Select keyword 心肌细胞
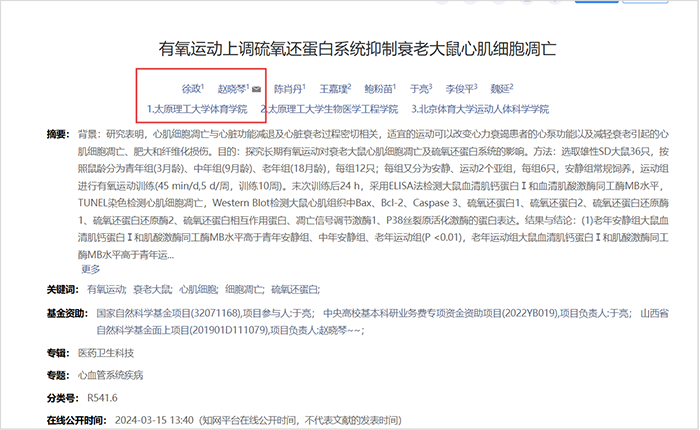The image size is (700, 430). pos(199,289)
